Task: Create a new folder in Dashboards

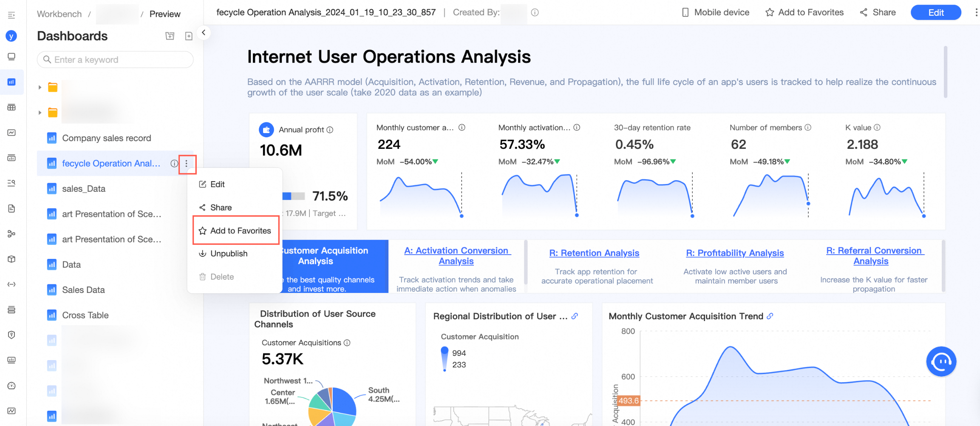Action: click(170, 36)
